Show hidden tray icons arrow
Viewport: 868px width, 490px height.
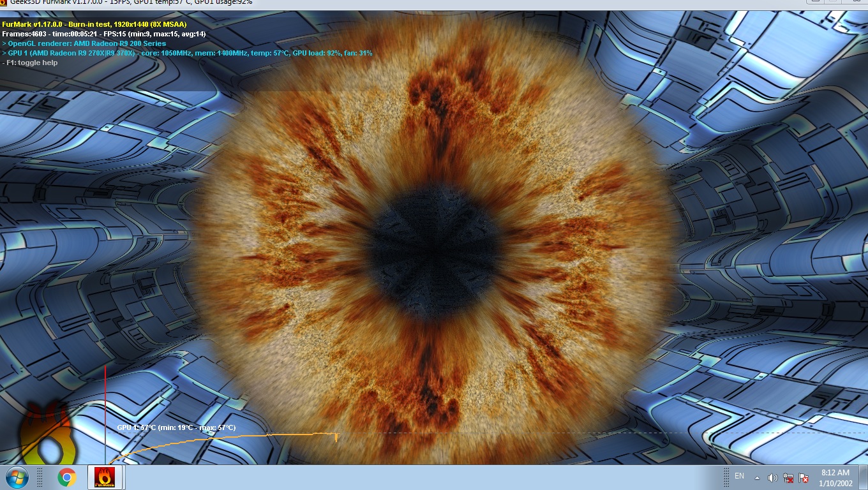point(757,477)
